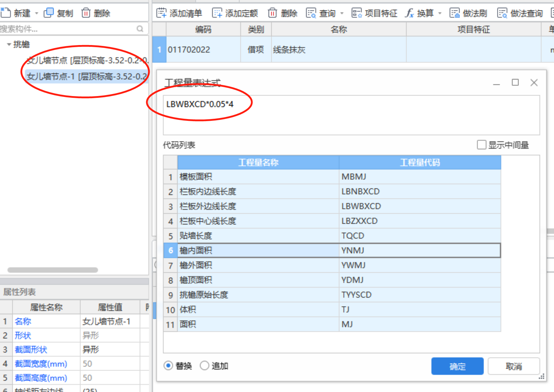554x392 pixels.
Task: Select code cell 011702022
Action: click(203, 50)
